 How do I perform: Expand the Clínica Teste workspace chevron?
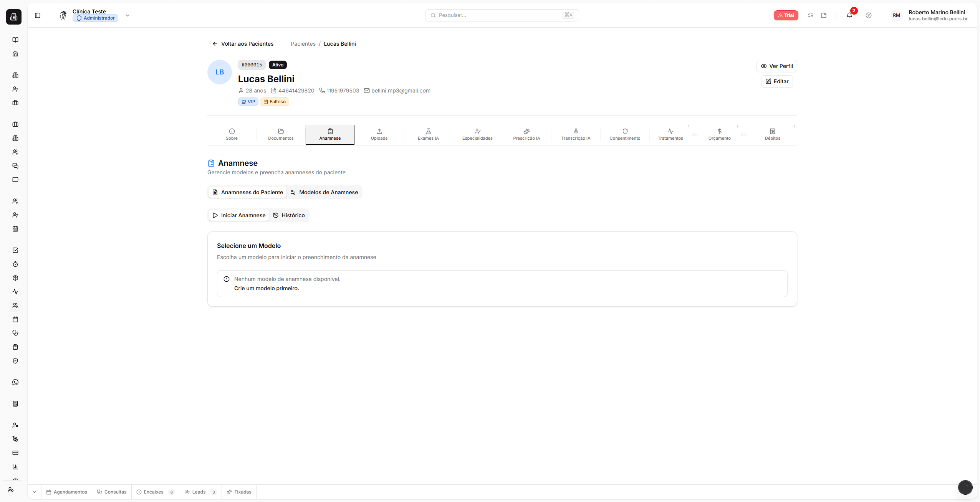[127, 15]
